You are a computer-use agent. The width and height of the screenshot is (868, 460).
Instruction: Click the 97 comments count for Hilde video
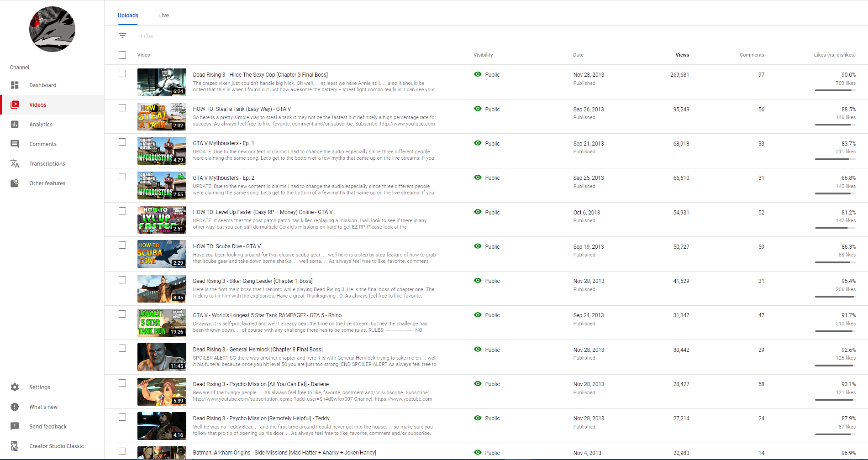[761, 75]
